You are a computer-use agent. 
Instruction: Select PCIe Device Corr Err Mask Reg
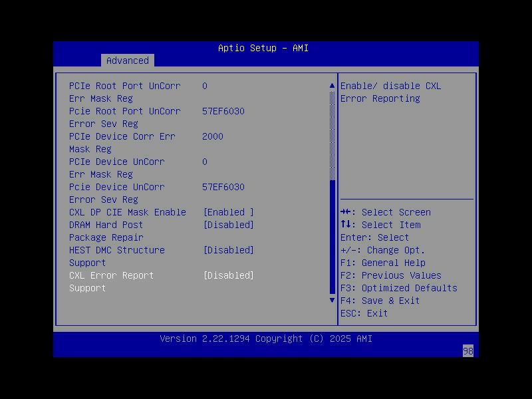[122, 143]
